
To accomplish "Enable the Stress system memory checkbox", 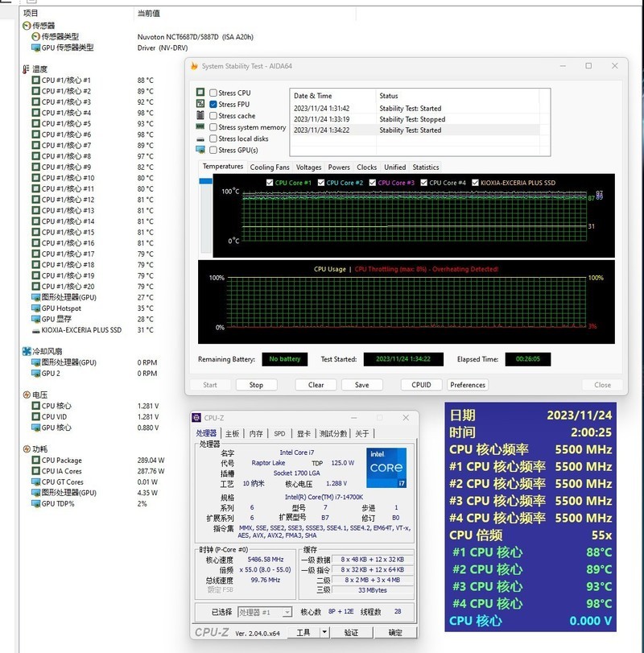I will pyautogui.click(x=213, y=127).
